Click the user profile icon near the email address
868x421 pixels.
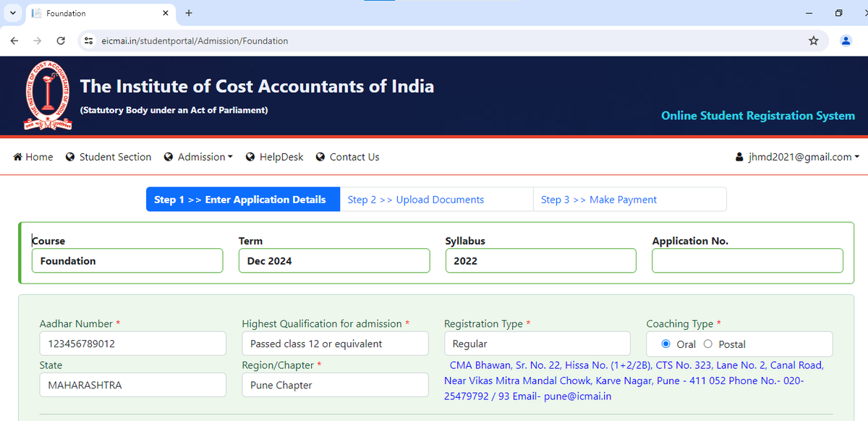739,156
